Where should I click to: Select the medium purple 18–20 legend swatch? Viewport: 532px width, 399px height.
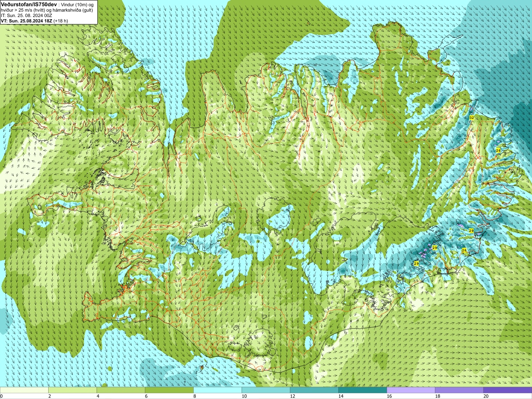pos(459,390)
